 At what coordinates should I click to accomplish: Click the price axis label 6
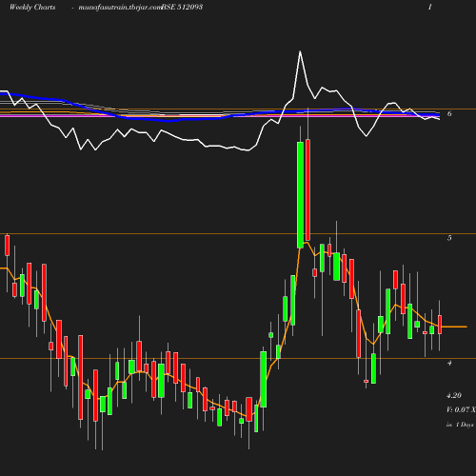click(449, 113)
